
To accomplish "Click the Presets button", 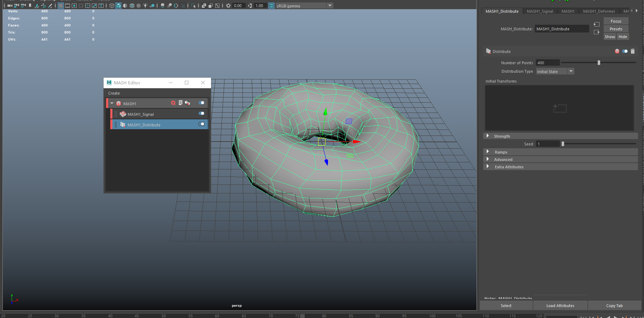I will [616, 29].
